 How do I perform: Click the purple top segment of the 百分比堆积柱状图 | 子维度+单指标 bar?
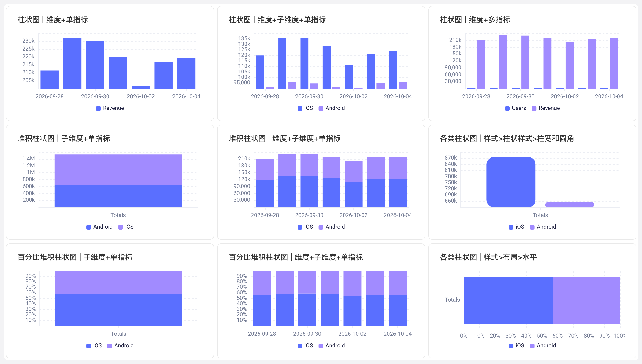[119, 282]
